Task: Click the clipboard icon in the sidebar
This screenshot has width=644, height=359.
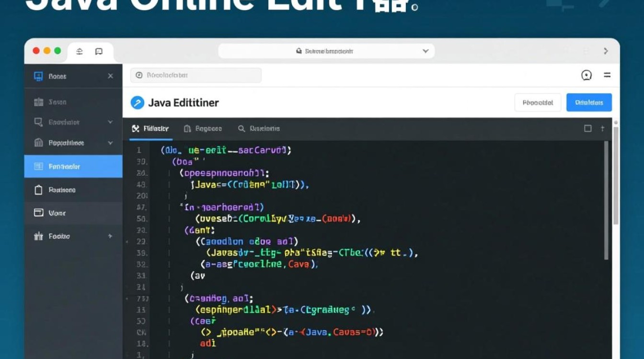Action: pos(39,190)
